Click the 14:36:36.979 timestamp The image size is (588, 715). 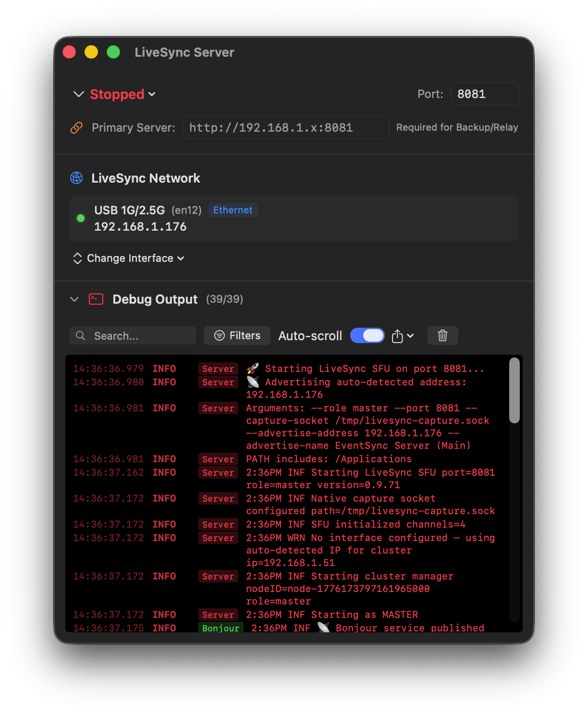tap(109, 369)
